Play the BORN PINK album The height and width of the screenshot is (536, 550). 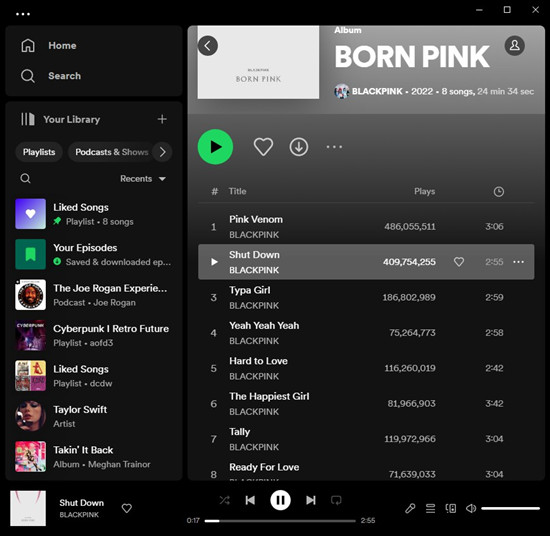(215, 147)
